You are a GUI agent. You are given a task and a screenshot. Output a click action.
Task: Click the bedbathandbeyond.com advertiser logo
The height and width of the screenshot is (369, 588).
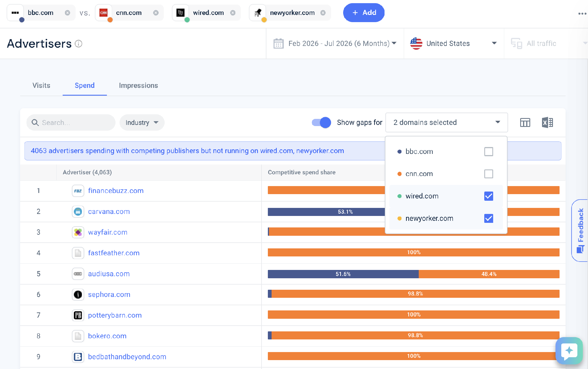78,357
